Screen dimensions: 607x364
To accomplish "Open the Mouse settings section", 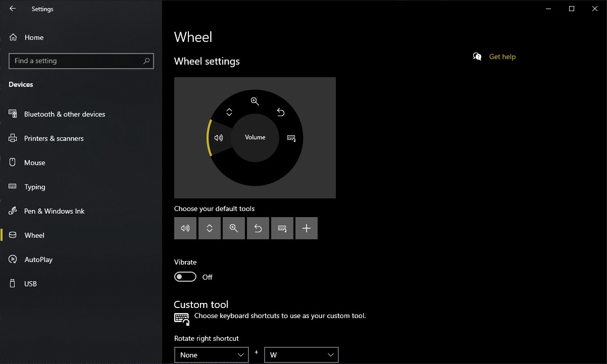I will click(x=34, y=162).
